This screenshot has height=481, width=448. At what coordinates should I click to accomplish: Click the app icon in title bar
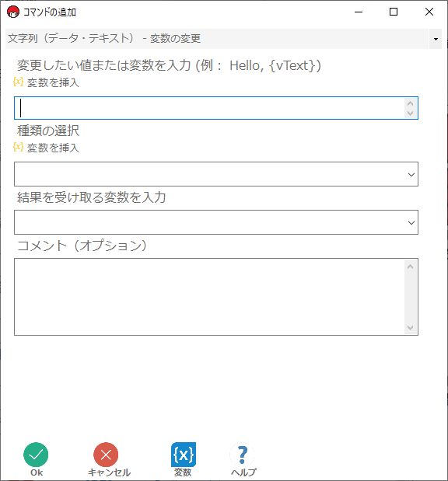coord(13,12)
